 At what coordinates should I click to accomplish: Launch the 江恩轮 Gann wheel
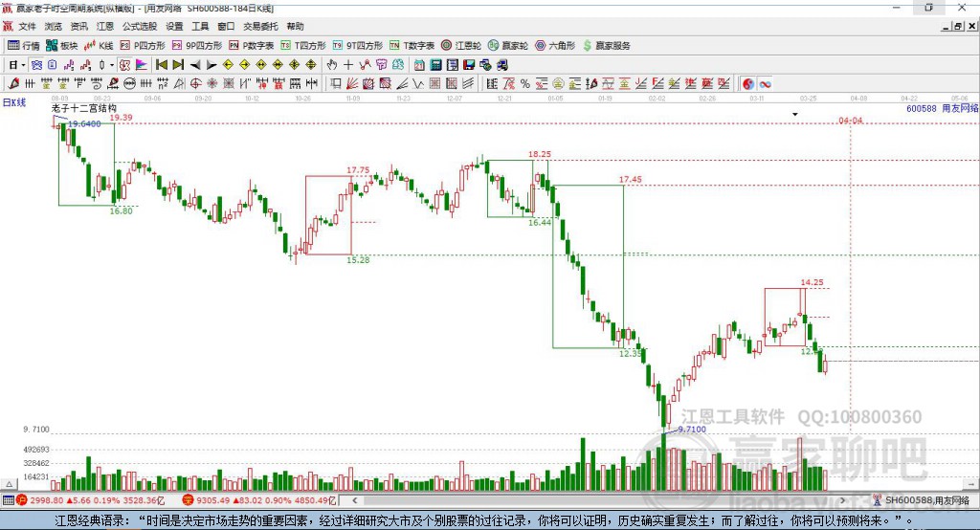coord(461,46)
